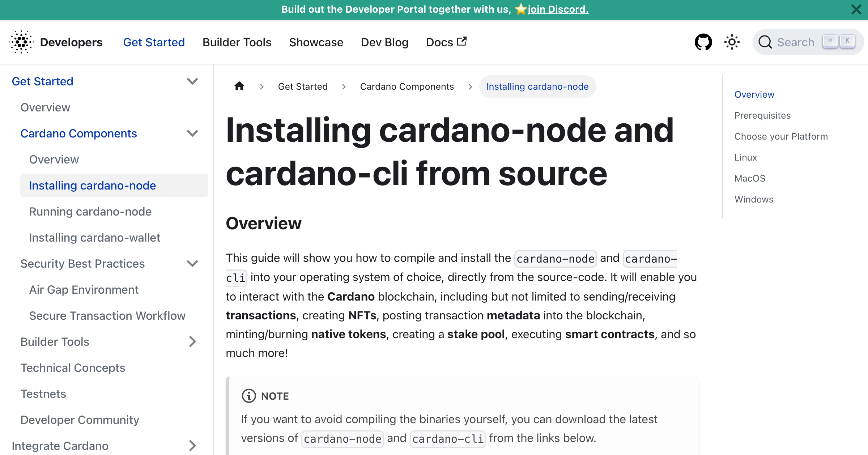This screenshot has width=868, height=455.
Task: Toggle light/dark mode with sun icon
Action: coord(732,42)
